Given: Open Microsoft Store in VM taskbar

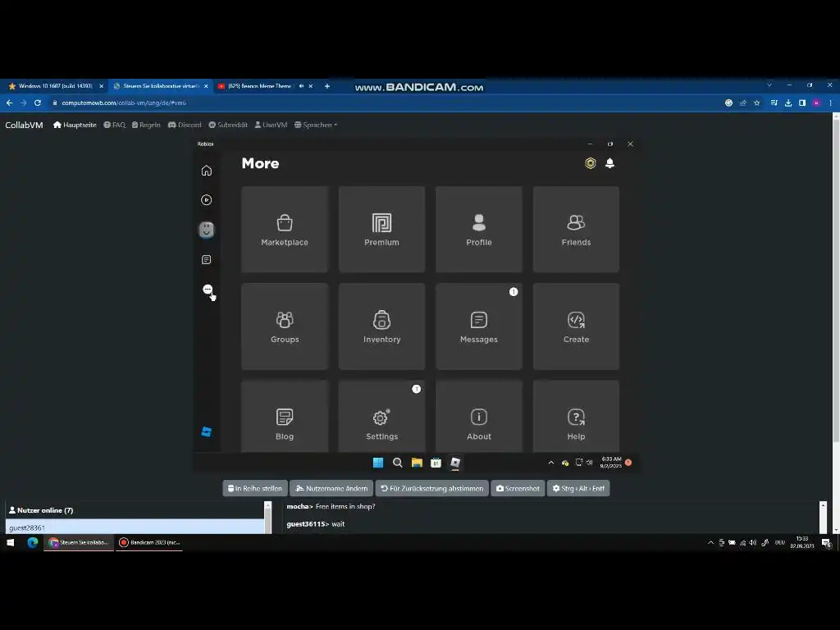Looking at the screenshot, I should (436, 463).
